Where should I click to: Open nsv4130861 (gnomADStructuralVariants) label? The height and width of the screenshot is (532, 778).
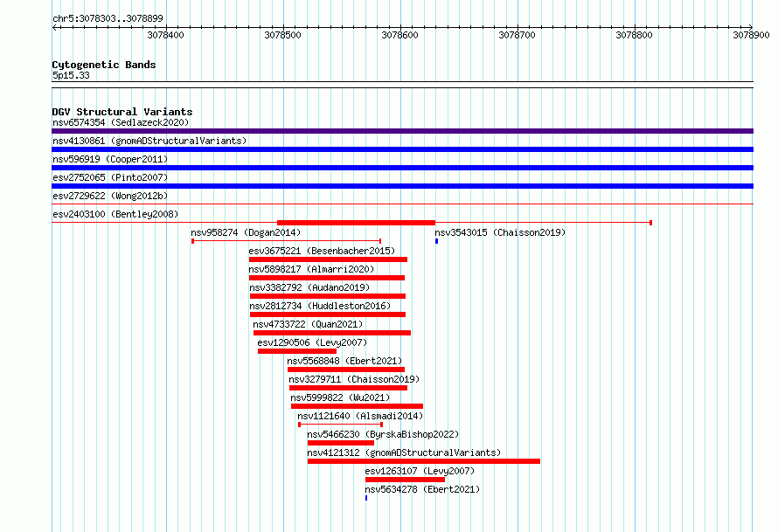[x=149, y=141]
